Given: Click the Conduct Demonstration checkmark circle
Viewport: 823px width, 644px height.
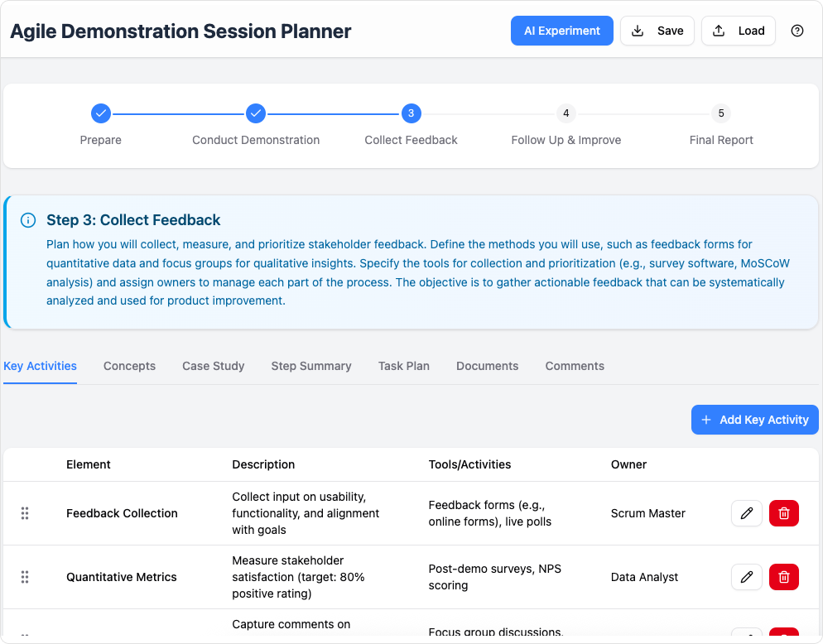Looking at the screenshot, I should point(256,113).
